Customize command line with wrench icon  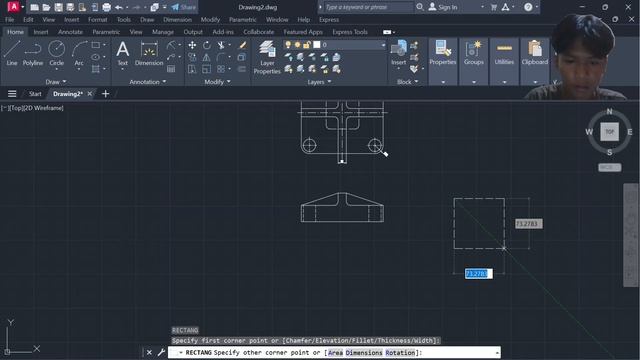(161, 352)
